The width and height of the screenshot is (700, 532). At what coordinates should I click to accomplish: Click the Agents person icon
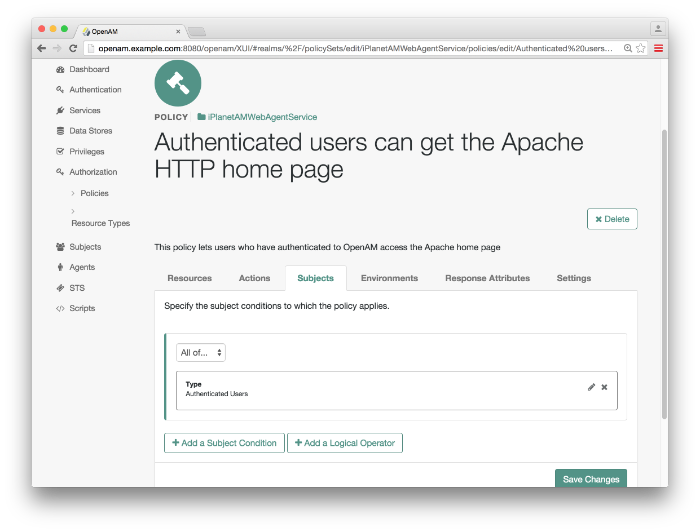click(60, 267)
